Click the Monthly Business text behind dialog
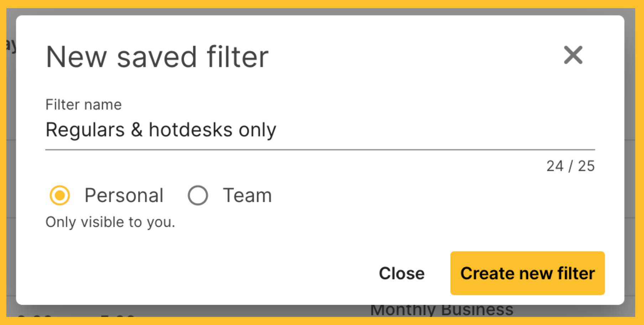Viewport: 644px width, 325px height. pyautogui.click(x=442, y=310)
